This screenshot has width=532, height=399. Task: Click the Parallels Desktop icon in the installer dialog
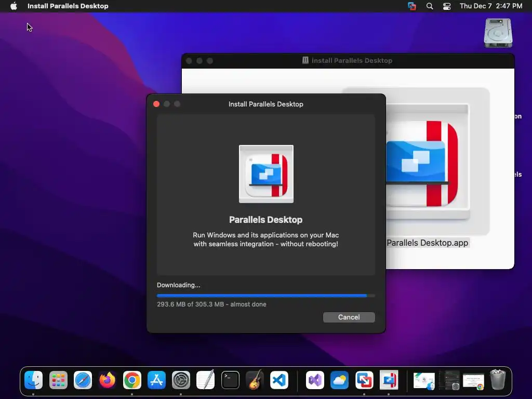pyautogui.click(x=266, y=174)
